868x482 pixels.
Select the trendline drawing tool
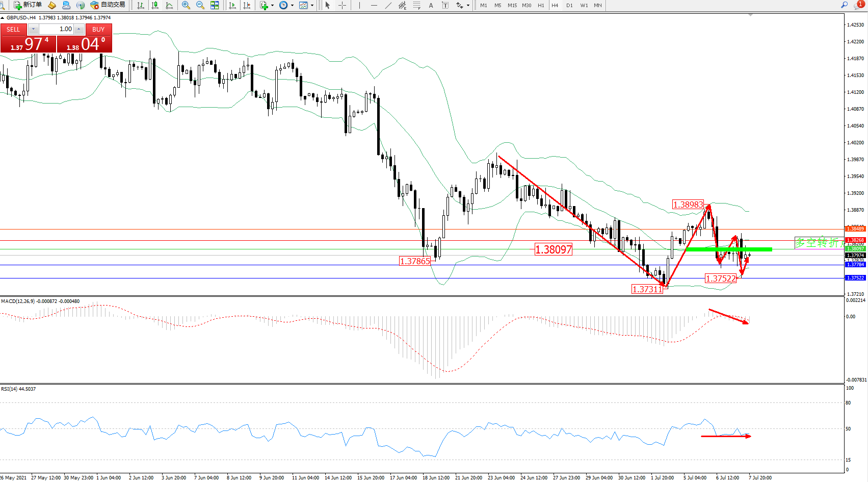[388, 5]
